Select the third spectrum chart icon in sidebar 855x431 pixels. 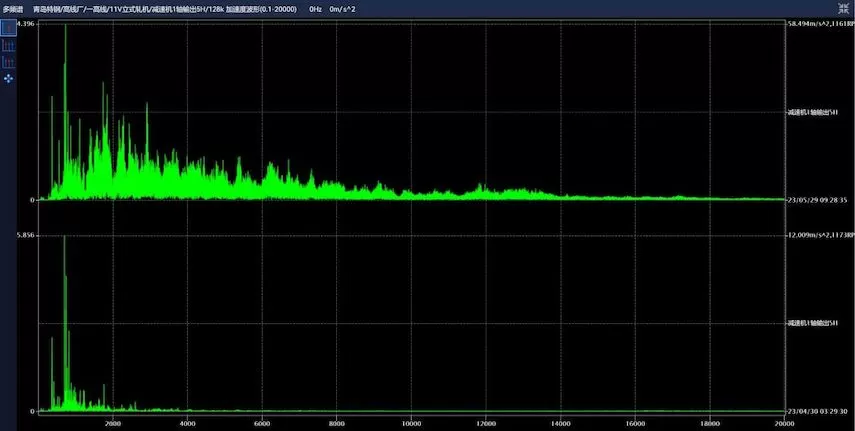[x=8, y=62]
